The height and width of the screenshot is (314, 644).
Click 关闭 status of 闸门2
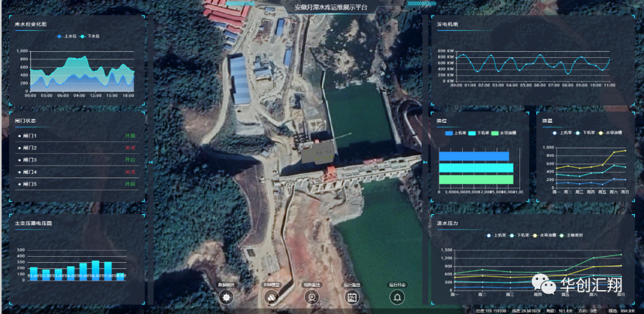[x=130, y=148]
